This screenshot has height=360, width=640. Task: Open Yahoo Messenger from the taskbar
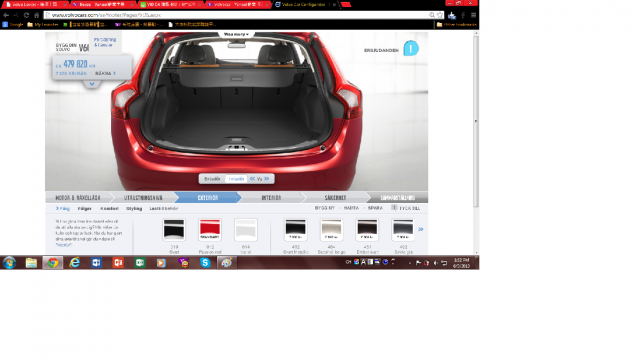point(183,262)
